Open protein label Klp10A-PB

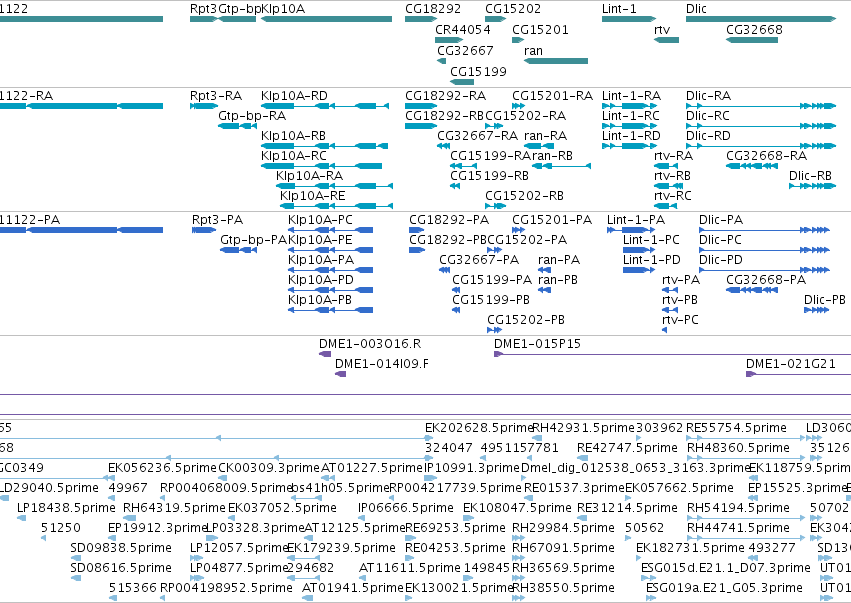tap(320, 300)
